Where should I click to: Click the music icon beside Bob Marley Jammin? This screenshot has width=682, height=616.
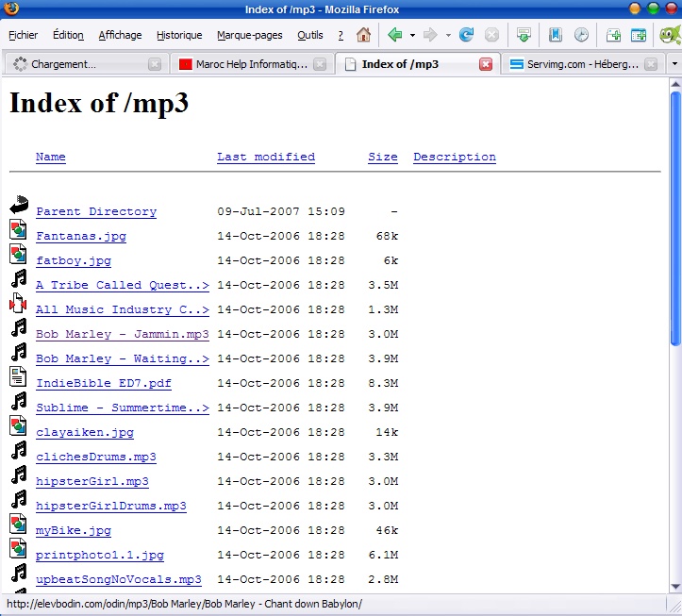point(19,327)
